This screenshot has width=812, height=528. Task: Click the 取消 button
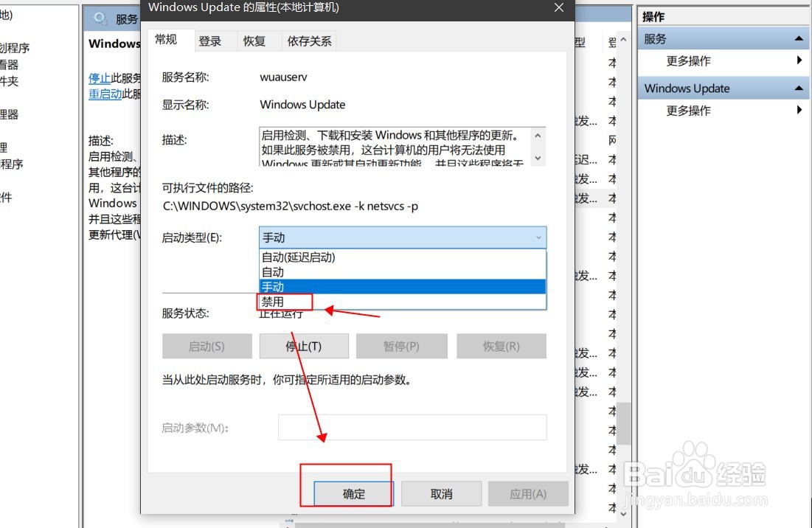click(441, 494)
